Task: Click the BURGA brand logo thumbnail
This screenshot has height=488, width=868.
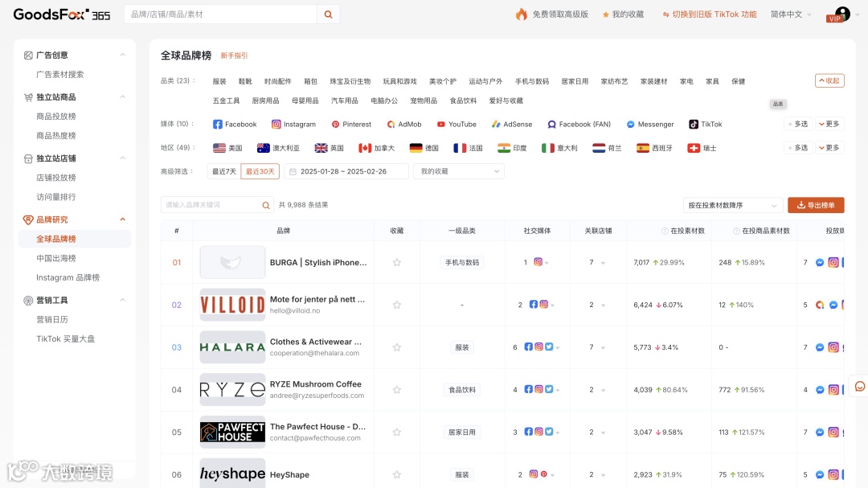Action: pos(232,263)
